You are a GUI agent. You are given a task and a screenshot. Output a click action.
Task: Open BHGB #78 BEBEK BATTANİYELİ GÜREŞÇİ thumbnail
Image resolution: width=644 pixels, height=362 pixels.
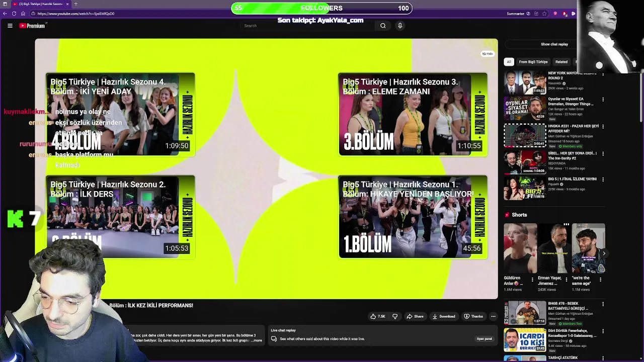click(525, 313)
